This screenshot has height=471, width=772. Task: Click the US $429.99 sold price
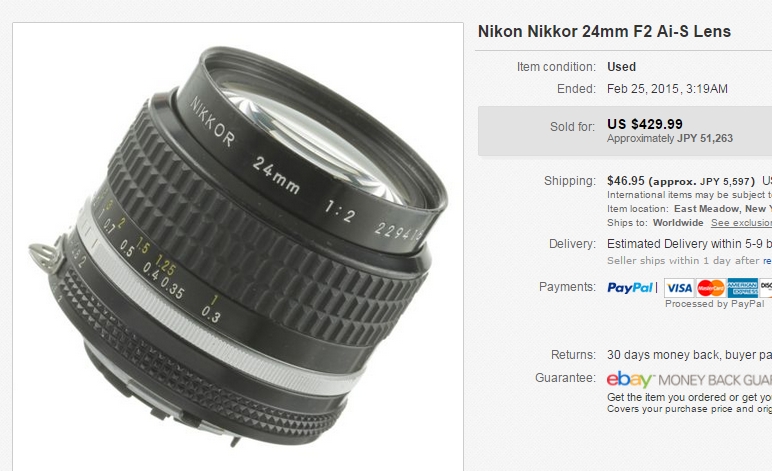click(x=644, y=124)
